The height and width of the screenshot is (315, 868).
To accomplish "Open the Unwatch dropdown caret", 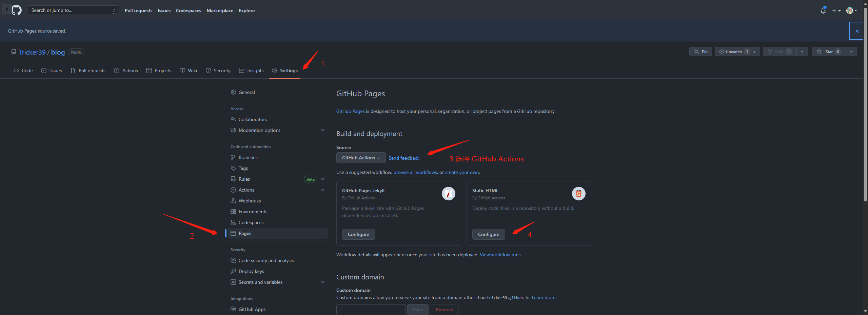I will [754, 52].
